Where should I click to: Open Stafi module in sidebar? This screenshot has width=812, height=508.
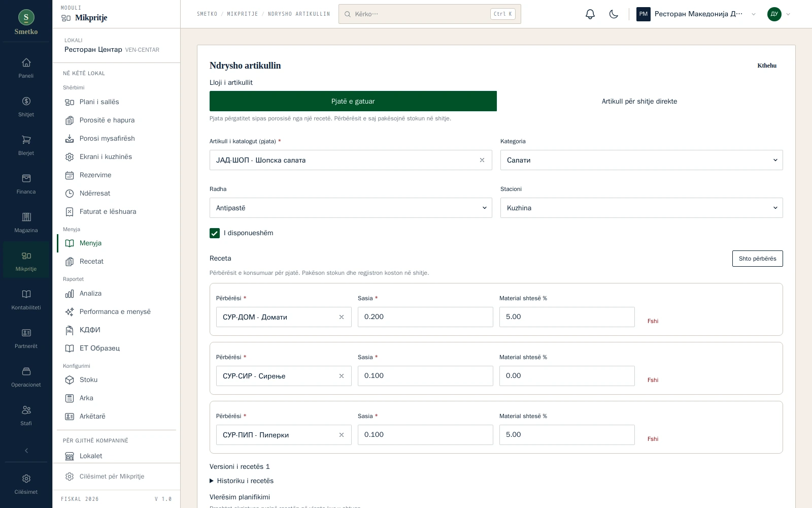pyautogui.click(x=26, y=416)
